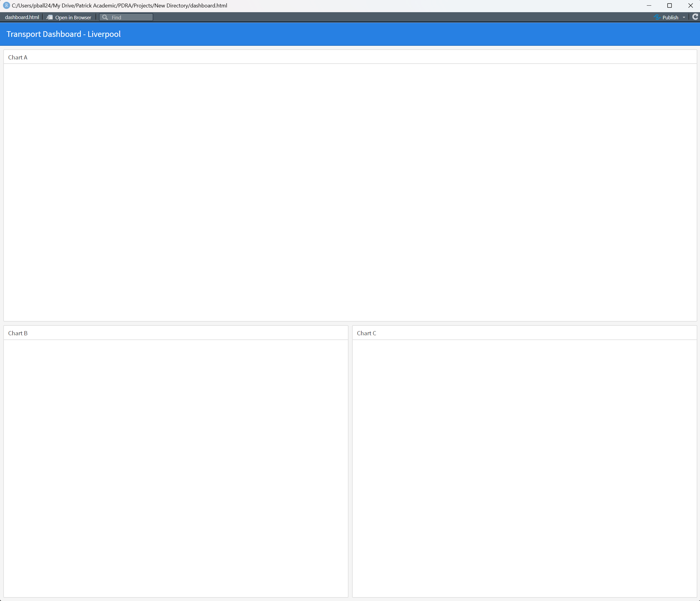
Task: Click inside the empty Chart B panel
Action: click(176, 468)
